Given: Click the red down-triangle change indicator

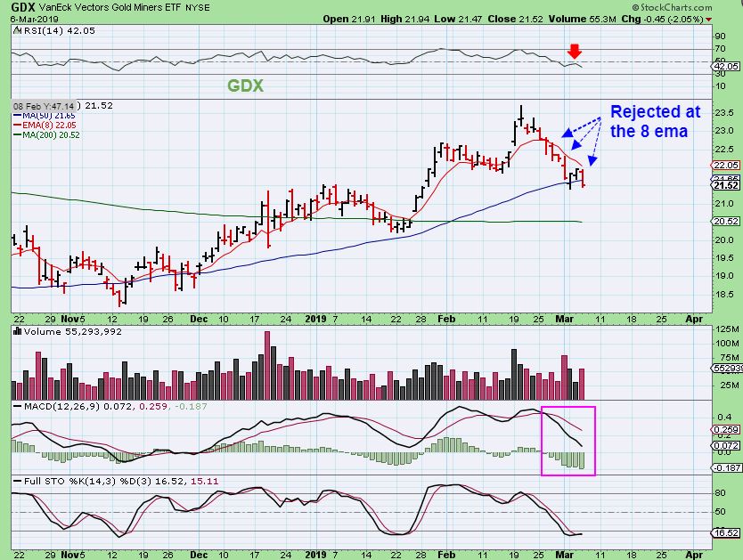Looking at the screenshot, I should tap(708, 20).
